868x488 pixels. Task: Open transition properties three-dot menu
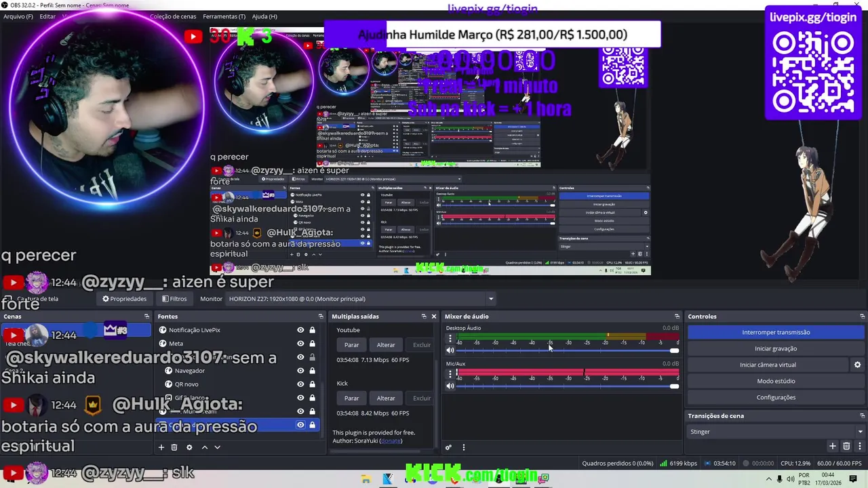tap(860, 446)
